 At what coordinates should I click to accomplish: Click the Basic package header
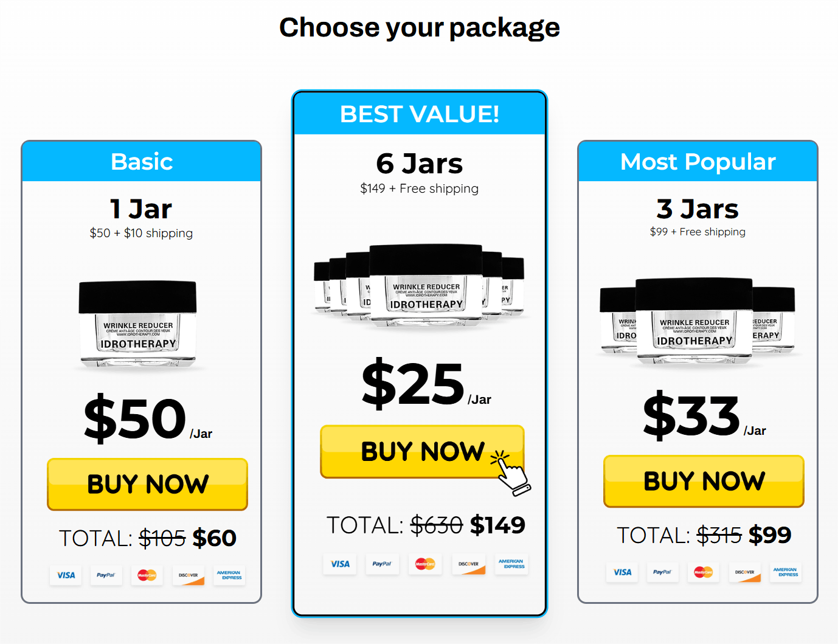pos(142,162)
